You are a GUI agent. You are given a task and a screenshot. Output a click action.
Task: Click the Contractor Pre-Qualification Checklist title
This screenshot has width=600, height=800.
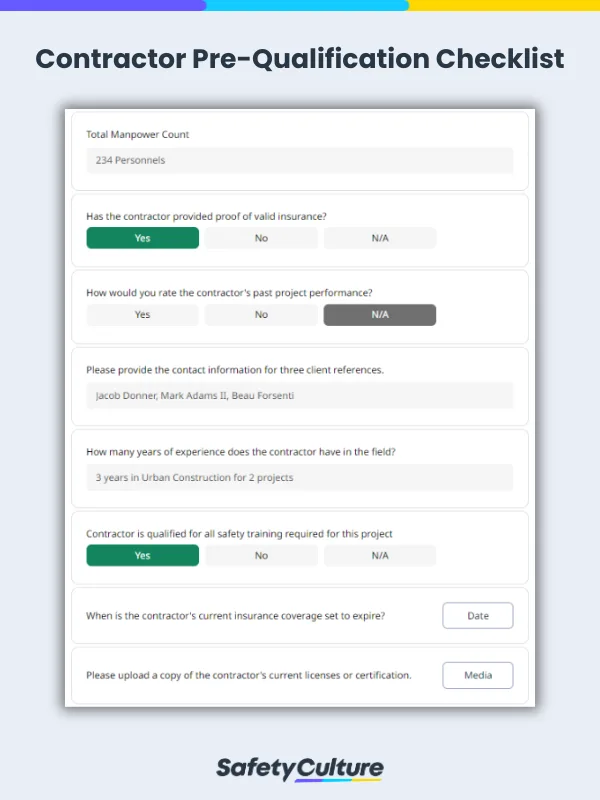(x=300, y=59)
